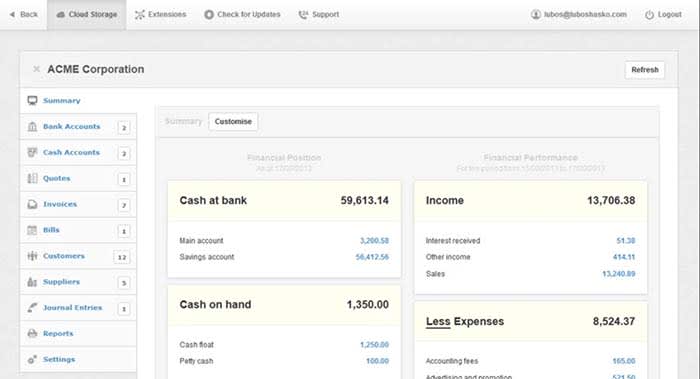This screenshot has height=379, width=700.
Task: Open the account email link
Action: [579, 15]
